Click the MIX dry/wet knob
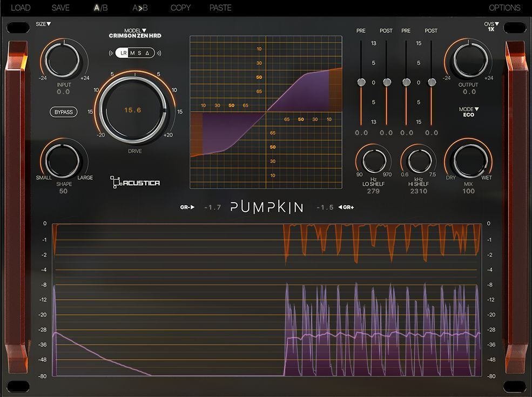The height and width of the screenshot is (397, 532). [x=470, y=161]
